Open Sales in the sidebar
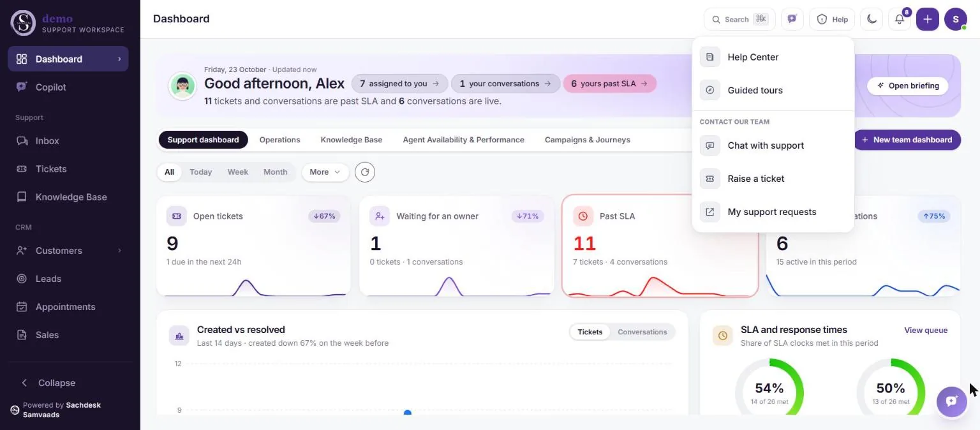Screen dimensions: 980x430 [x=68, y=334]
